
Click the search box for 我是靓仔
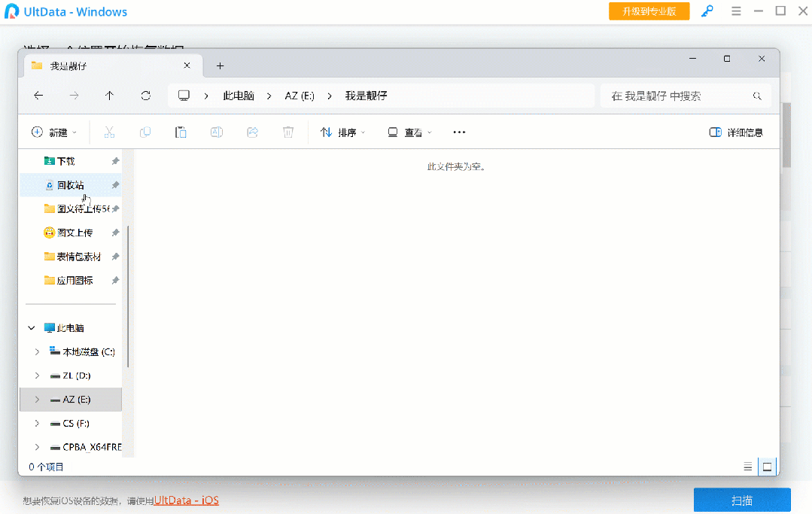point(677,96)
